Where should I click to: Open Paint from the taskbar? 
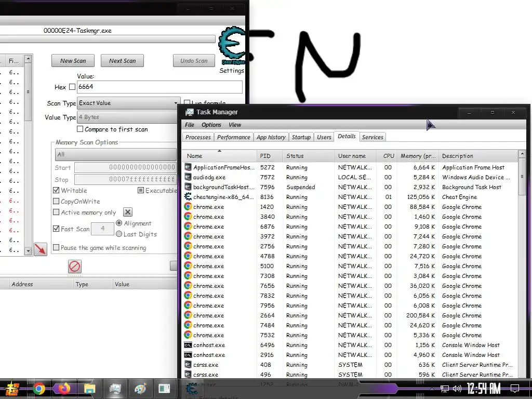(140, 389)
